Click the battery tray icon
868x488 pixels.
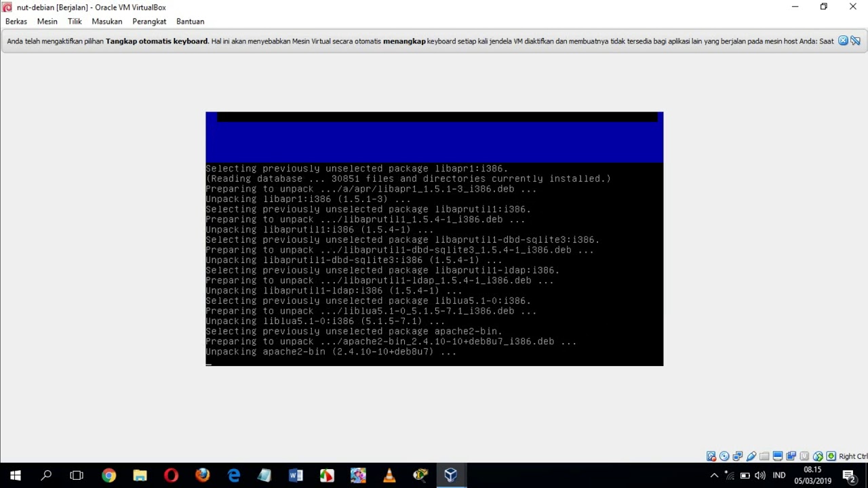coord(745,476)
